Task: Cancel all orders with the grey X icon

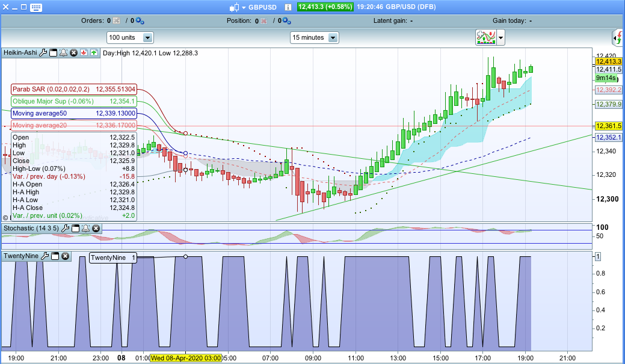Action: pos(116,20)
